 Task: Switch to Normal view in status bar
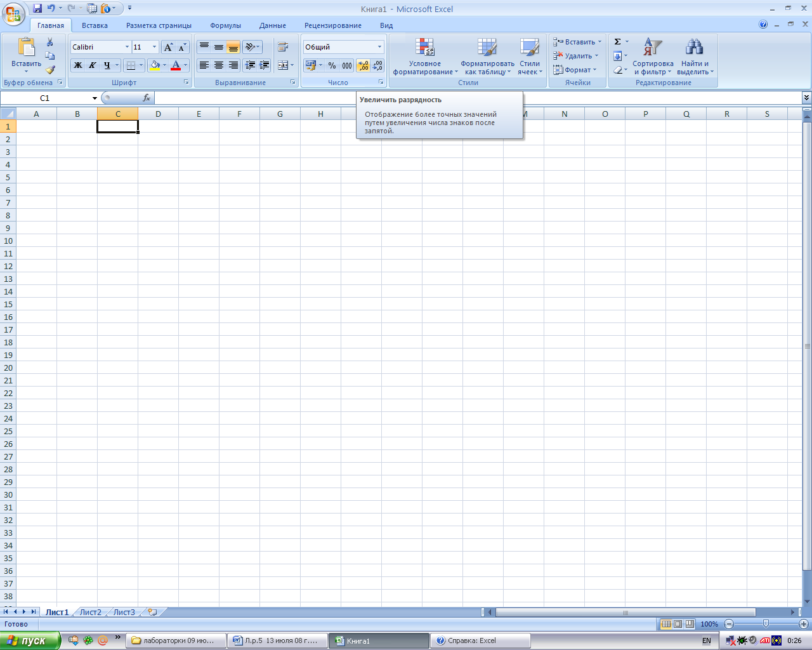point(666,624)
